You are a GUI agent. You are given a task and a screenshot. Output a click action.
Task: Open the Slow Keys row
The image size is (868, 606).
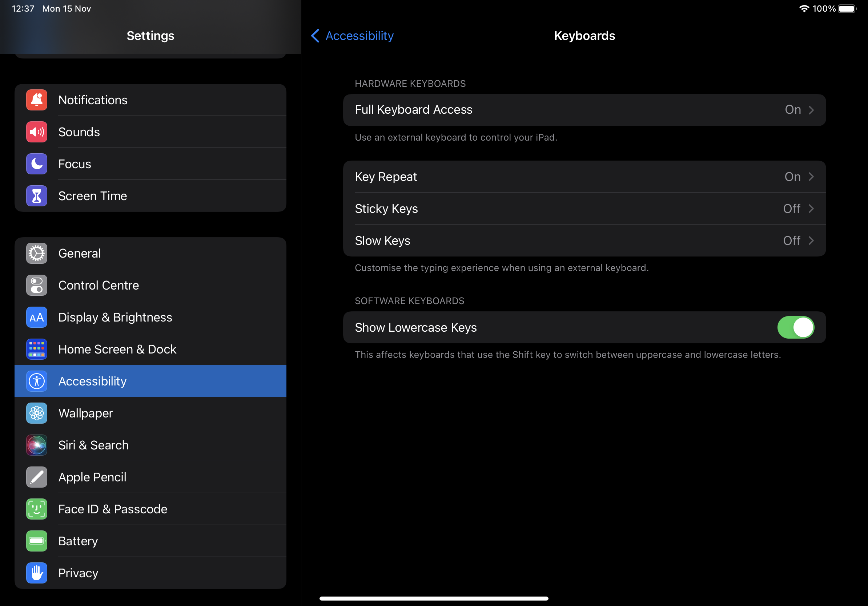[584, 241]
